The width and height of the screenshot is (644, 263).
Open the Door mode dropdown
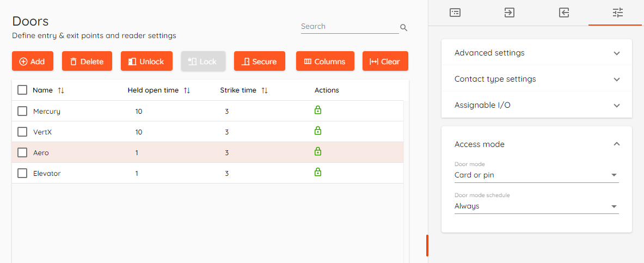(x=536, y=175)
